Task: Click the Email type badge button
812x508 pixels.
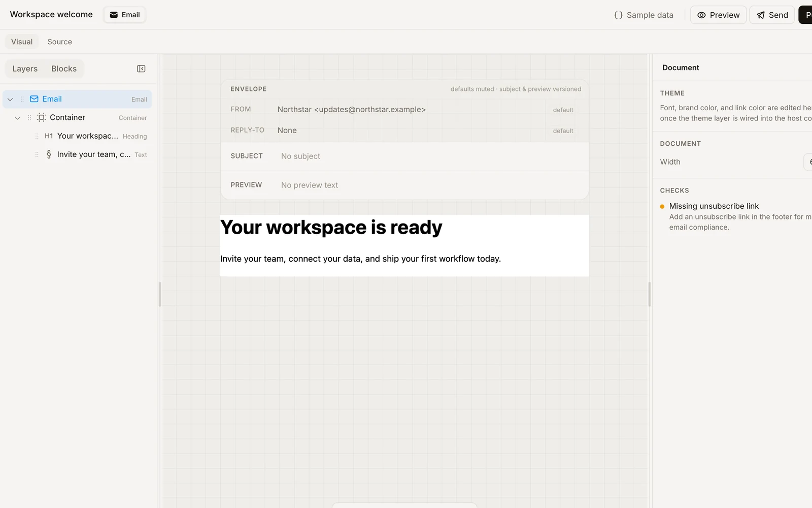Action: click(125, 15)
